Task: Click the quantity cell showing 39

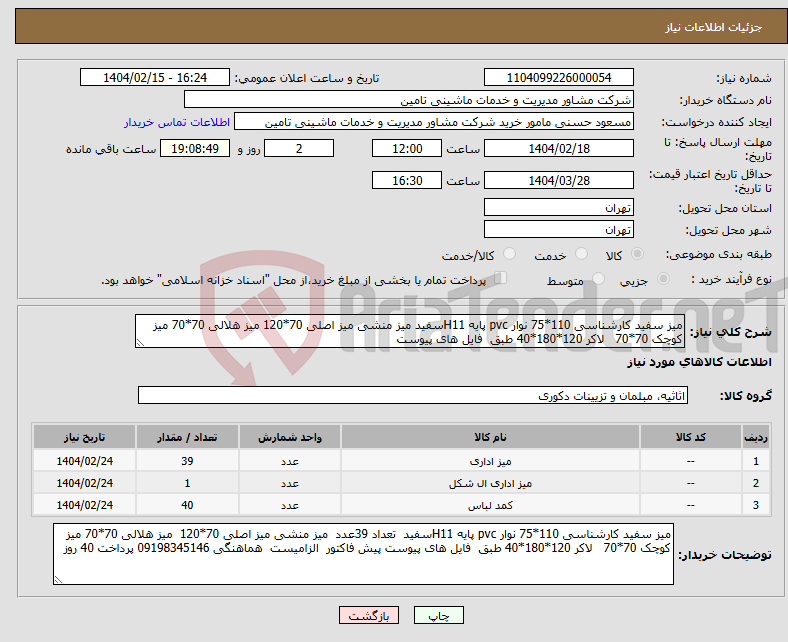Action: click(187, 461)
